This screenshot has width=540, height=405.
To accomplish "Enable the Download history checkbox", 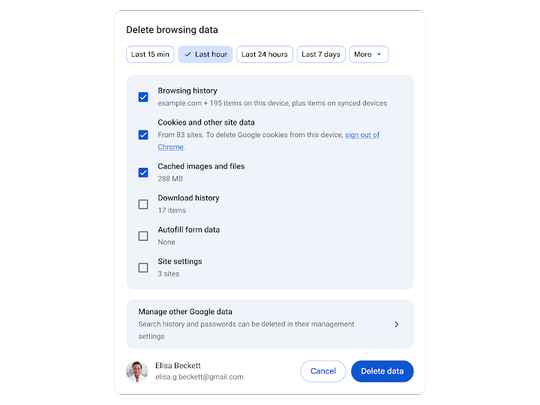I will point(143,204).
